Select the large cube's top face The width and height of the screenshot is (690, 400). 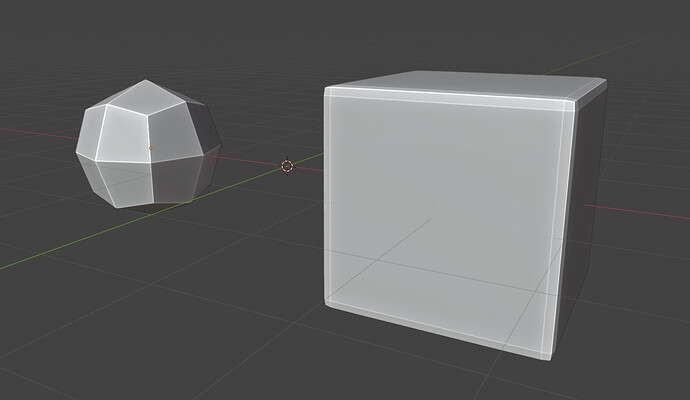point(466,83)
